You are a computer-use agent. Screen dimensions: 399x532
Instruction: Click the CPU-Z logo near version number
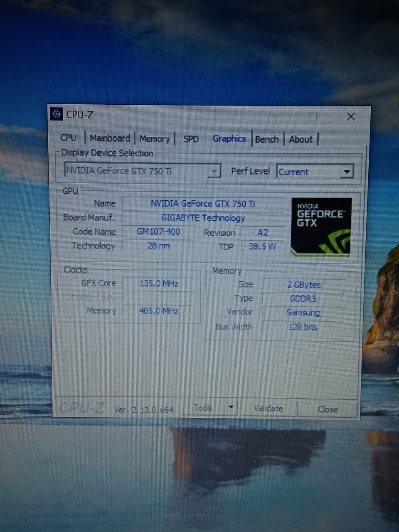click(x=81, y=408)
